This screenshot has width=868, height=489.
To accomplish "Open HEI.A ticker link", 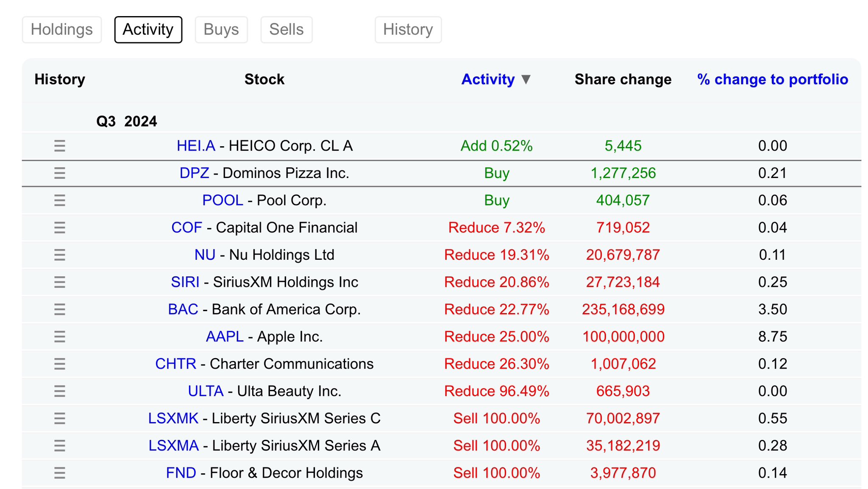I will [x=196, y=146].
